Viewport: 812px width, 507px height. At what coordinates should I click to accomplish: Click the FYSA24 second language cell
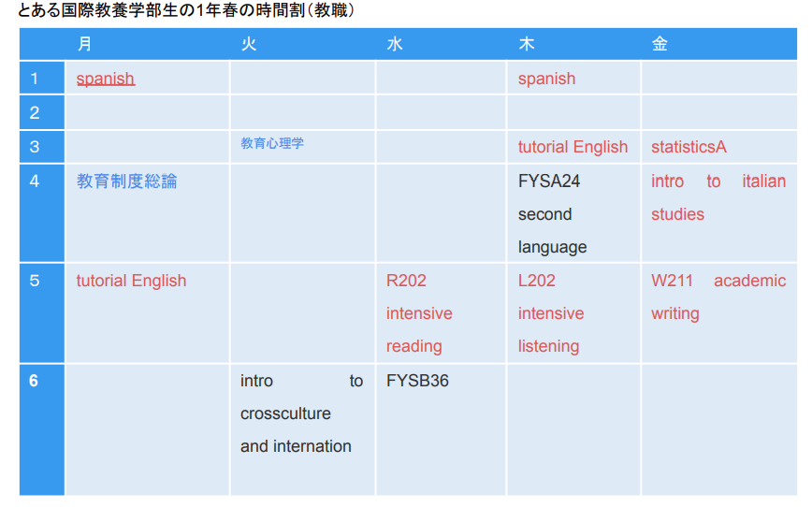click(x=573, y=213)
